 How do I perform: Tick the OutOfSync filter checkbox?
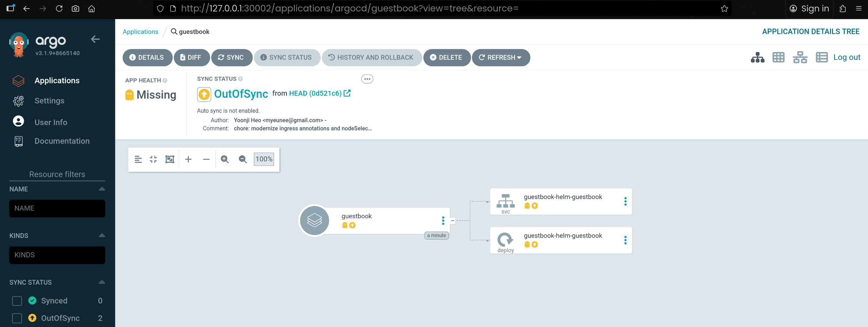click(17, 318)
